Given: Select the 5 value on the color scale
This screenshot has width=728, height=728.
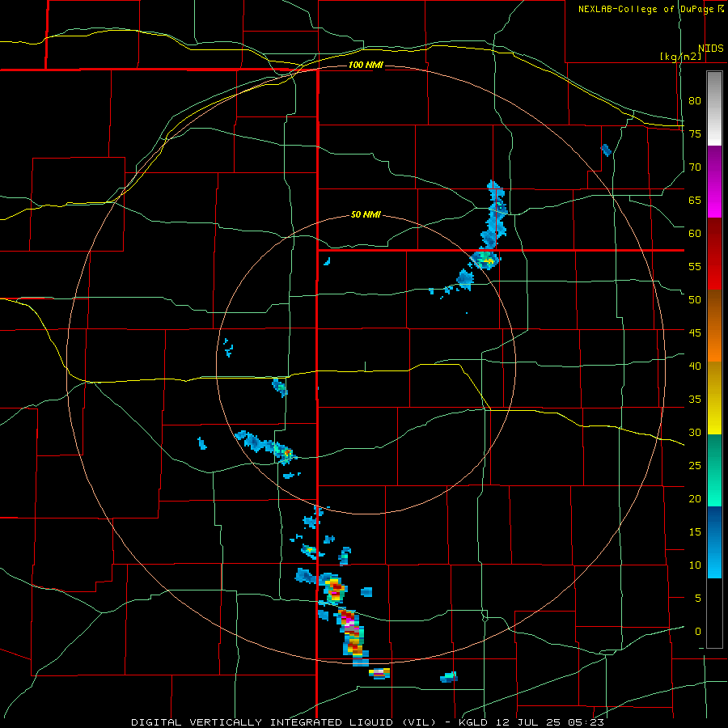Looking at the screenshot, I should (698, 598).
